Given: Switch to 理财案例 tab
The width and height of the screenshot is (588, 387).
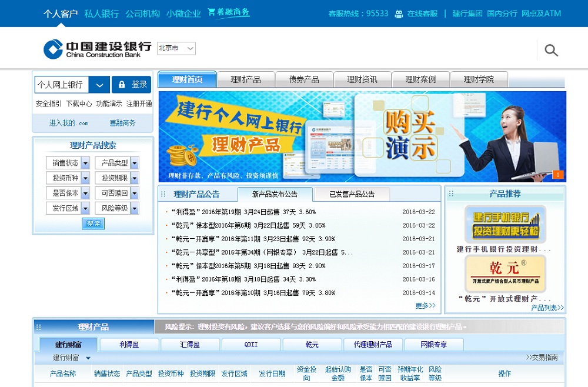Looking at the screenshot, I should [x=420, y=79].
